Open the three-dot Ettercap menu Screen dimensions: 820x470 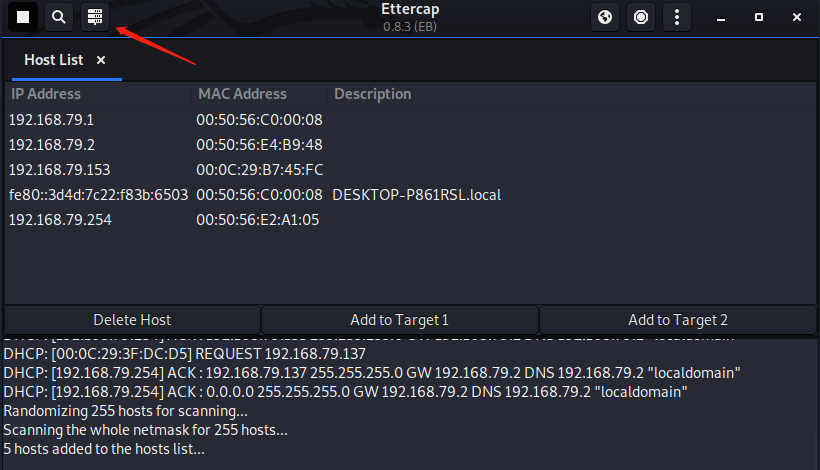678,17
